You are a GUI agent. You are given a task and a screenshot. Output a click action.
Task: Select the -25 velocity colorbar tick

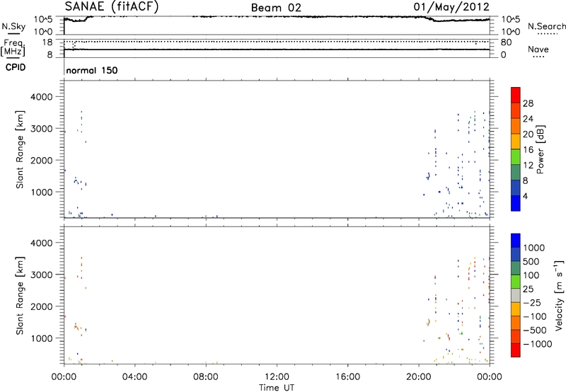pyautogui.click(x=532, y=302)
